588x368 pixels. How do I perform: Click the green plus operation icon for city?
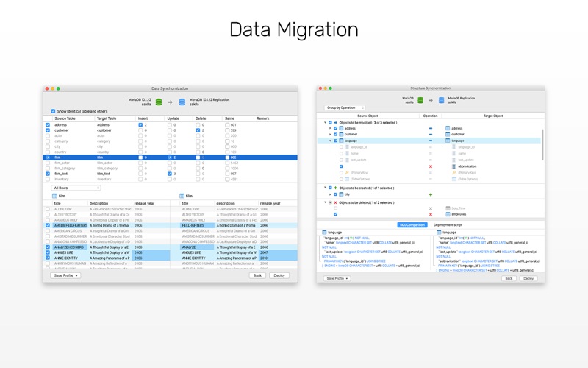tap(431, 194)
